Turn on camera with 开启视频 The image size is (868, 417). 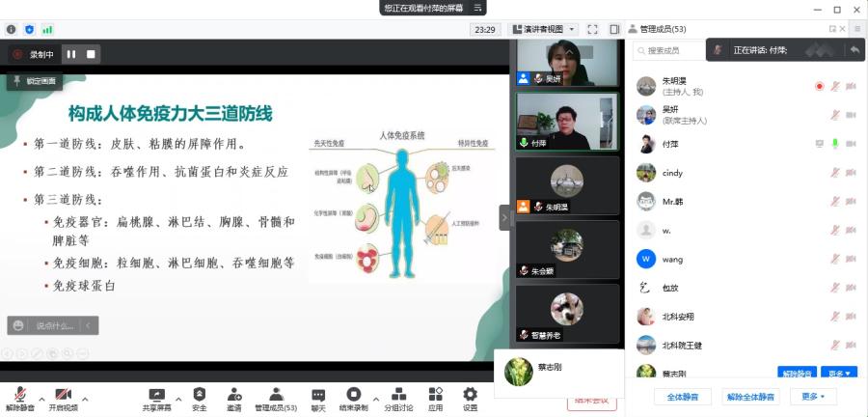pos(63,399)
